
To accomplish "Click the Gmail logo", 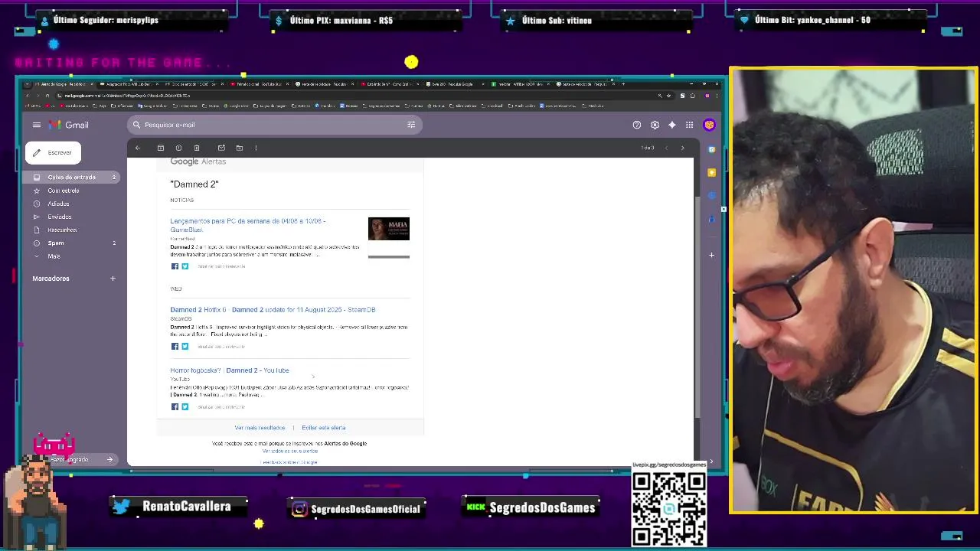I will 69,125.
